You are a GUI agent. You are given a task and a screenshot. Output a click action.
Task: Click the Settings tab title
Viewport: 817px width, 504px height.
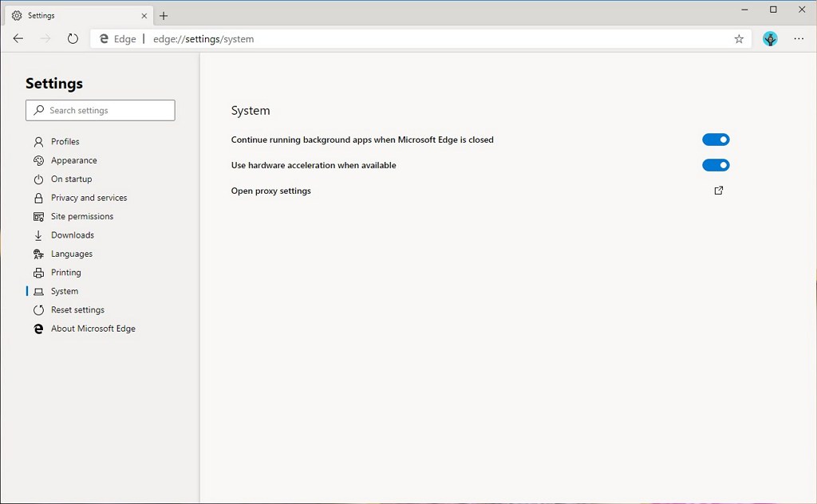point(41,16)
